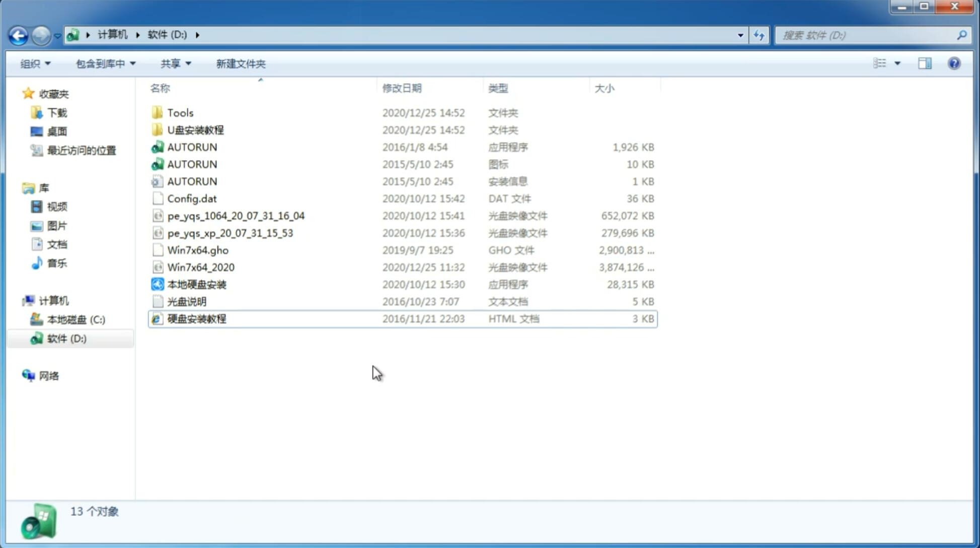The image size is (980, 548).
Task: Select 软件 (D:) drive in sidebar
Action: (66, 338)
